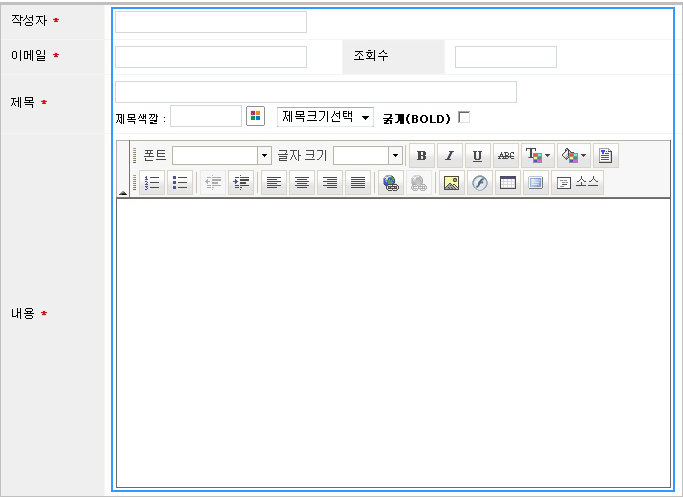Viewport: 683px width, 497px height.
Task: Apply strikethrough (ABC) formatting
Action: pyautogui.click(x=506, y=156)
